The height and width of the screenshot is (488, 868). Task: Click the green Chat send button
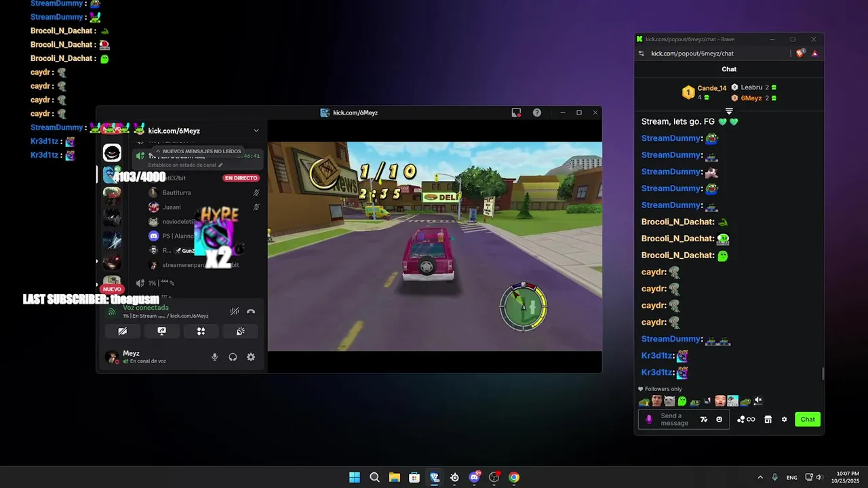(x=808, y=420)
